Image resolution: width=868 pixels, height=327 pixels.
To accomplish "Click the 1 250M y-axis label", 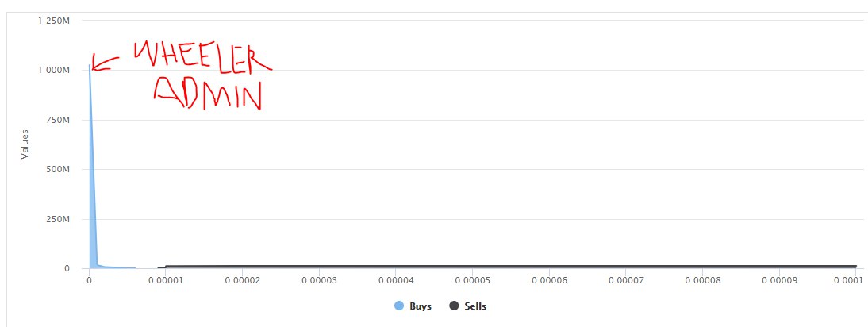I will (53, 21).
